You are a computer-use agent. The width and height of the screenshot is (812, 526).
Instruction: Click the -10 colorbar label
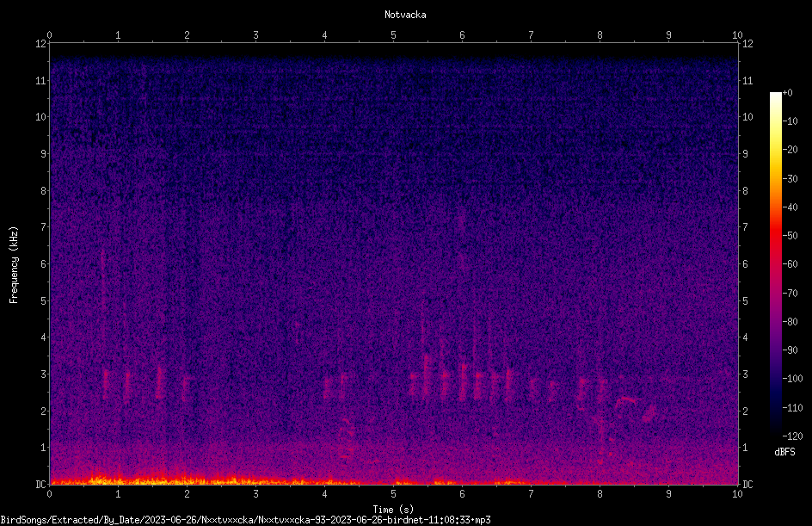(790, 121)
